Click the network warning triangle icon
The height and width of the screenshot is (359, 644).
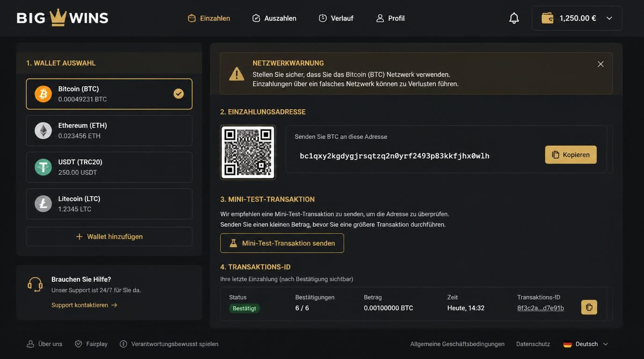coord(237,74)
